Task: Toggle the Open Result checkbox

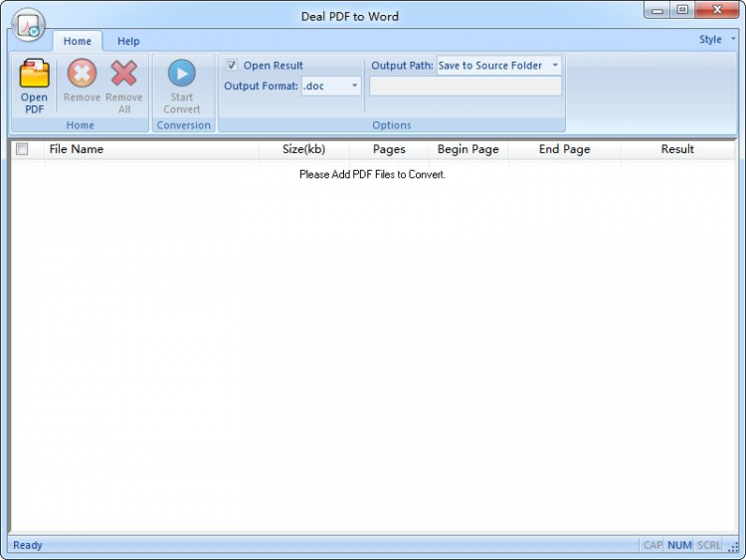Action: [232, 66]
